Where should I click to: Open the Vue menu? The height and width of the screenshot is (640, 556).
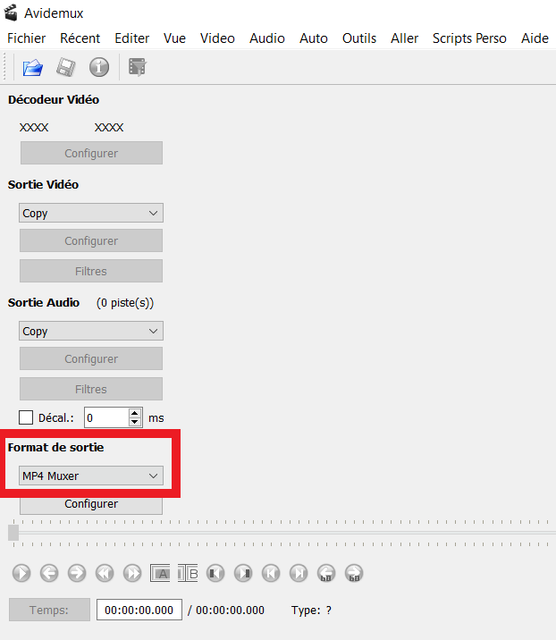click(x=175, y=38)
